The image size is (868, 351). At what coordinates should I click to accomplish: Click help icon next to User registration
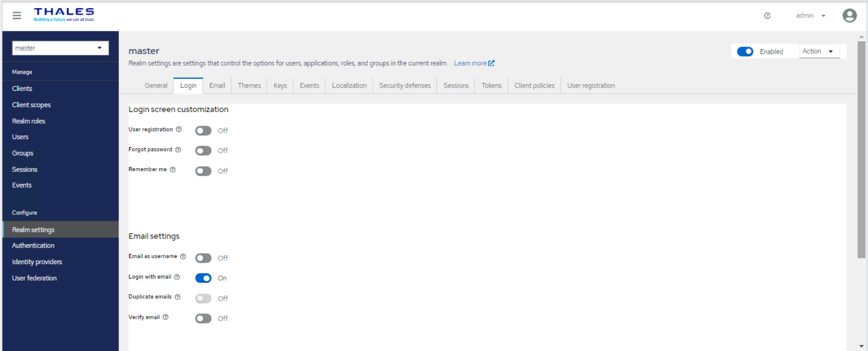point(179,129)
